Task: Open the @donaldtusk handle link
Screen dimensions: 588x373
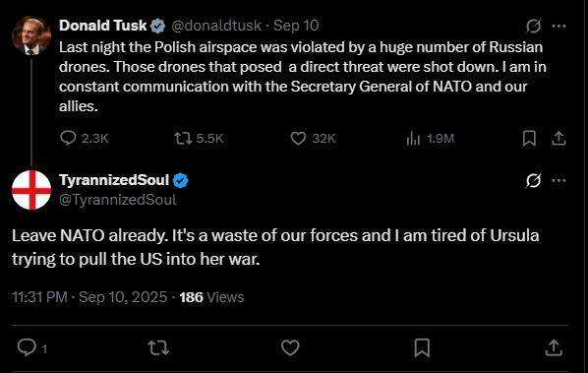Action: click(x=216, y=26)
